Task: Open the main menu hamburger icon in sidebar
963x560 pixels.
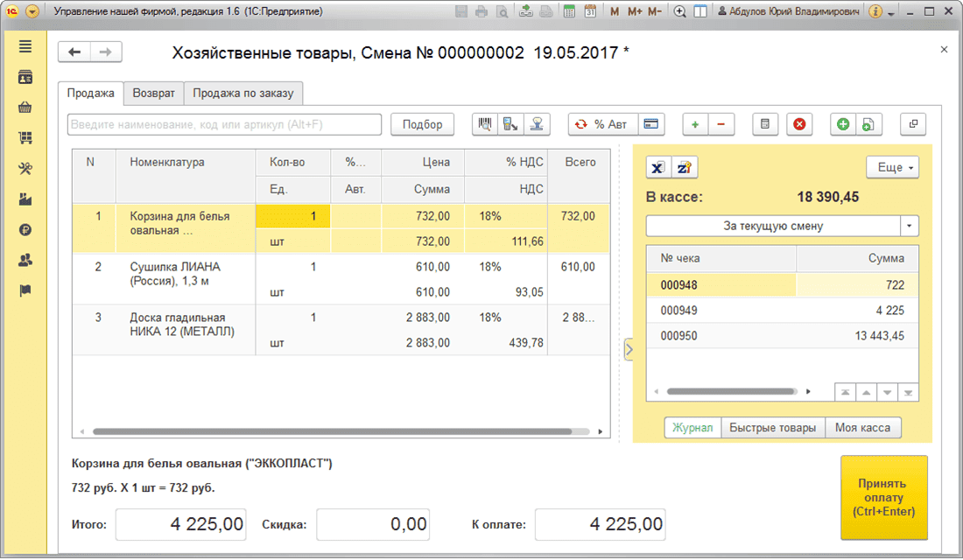Action: click(25, 46)
